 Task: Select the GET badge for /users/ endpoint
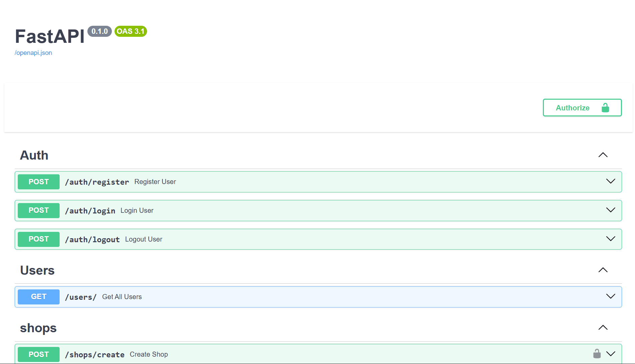point(38,296)
